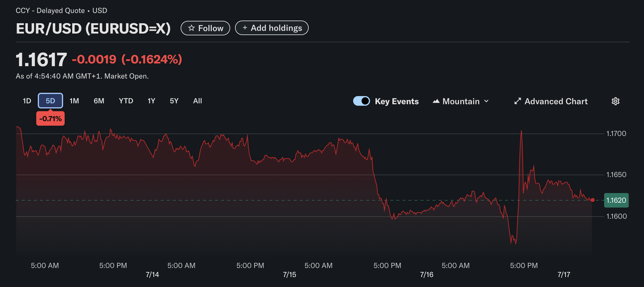This screenshot has height=287, width=644.
Task: Click the -0.71% 5D change badge
Action: click(x=50, y=118)
